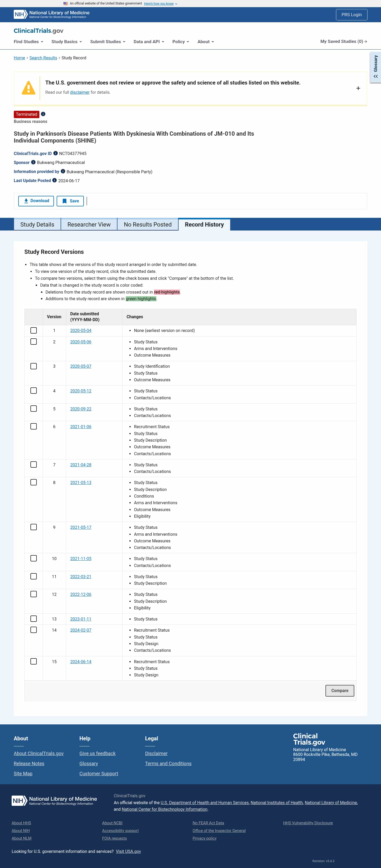Collapse the Glossary side panel
The height and width of the screenshot is (868, 381).
point(376,76)
